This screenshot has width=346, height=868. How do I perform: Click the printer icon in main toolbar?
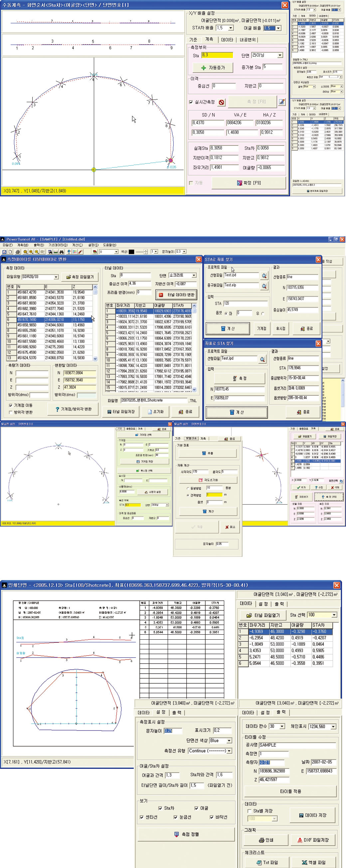(18, 252)
